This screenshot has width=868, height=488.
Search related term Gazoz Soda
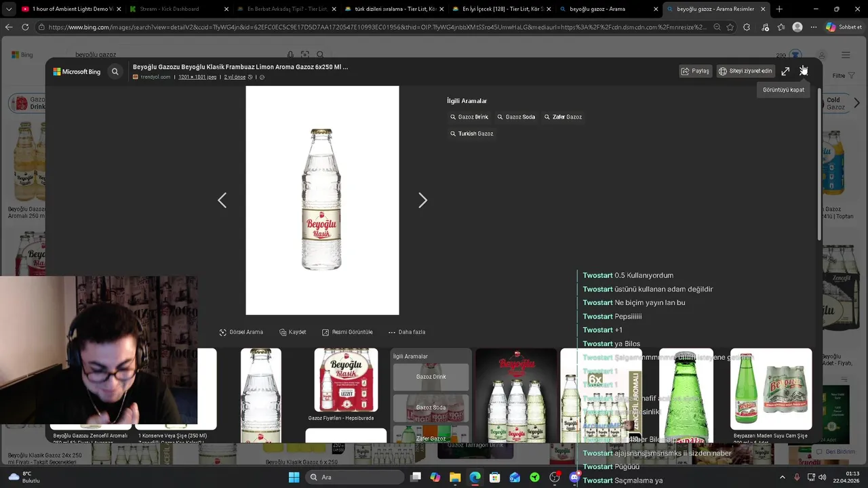[x=516, y=117]
